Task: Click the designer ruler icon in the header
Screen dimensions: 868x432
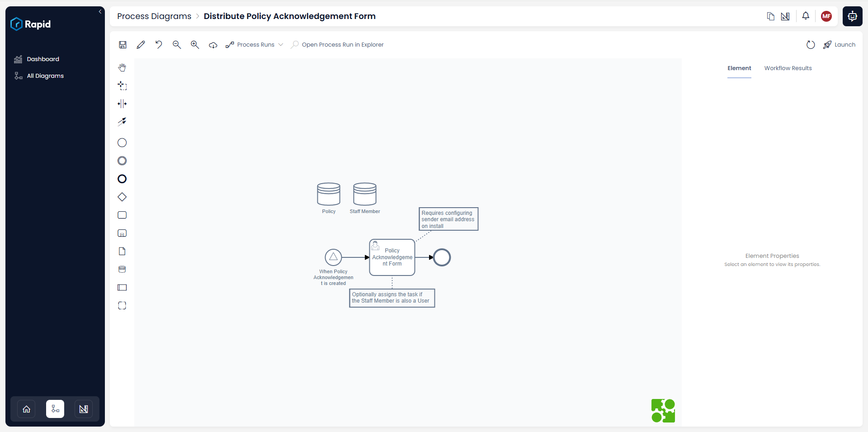Action: coord(785,16)
